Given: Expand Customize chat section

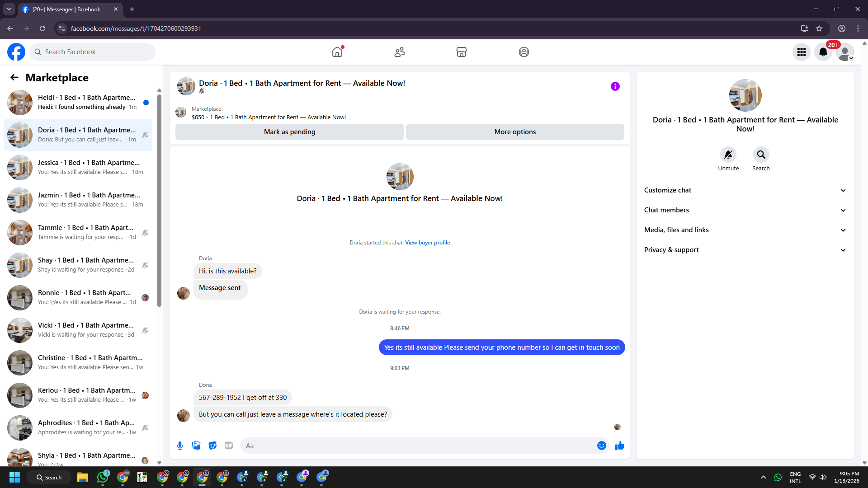Looking at the screenshot, I should [745, 190].
